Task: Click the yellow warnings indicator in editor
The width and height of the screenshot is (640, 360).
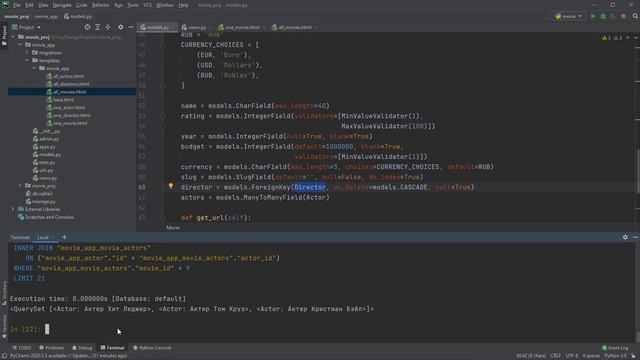Action: (606, 38)
